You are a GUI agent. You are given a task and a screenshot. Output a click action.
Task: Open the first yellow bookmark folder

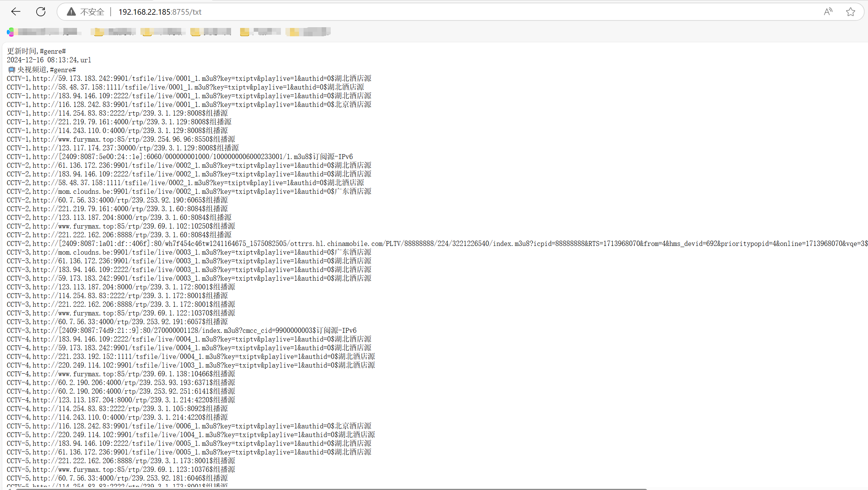coord(99,32)
